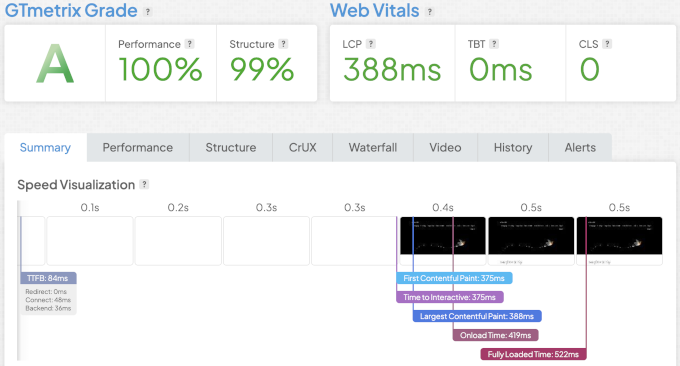
Task: Go to the CrUX tab
Action: click(x=302, y=147)
